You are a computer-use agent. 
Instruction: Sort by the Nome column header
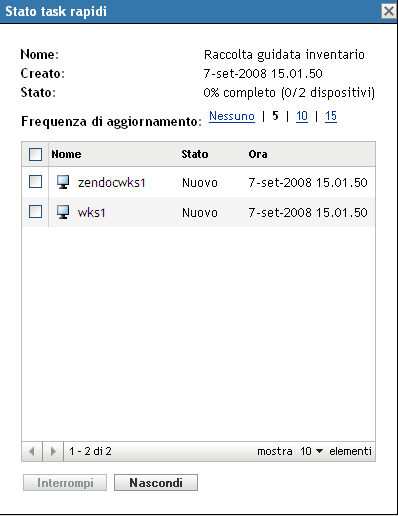[66, 154]
